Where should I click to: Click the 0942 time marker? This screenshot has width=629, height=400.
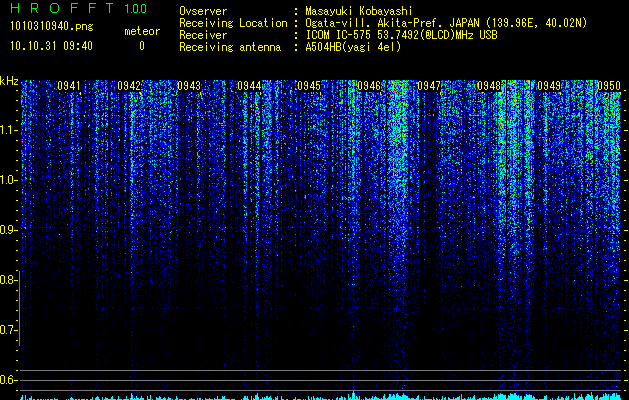coord(129,86)
